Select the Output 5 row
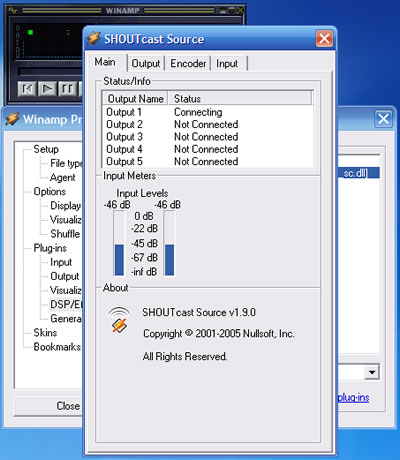Image resolution: width=400 pixels, height=460 pixels. [207, 161]
